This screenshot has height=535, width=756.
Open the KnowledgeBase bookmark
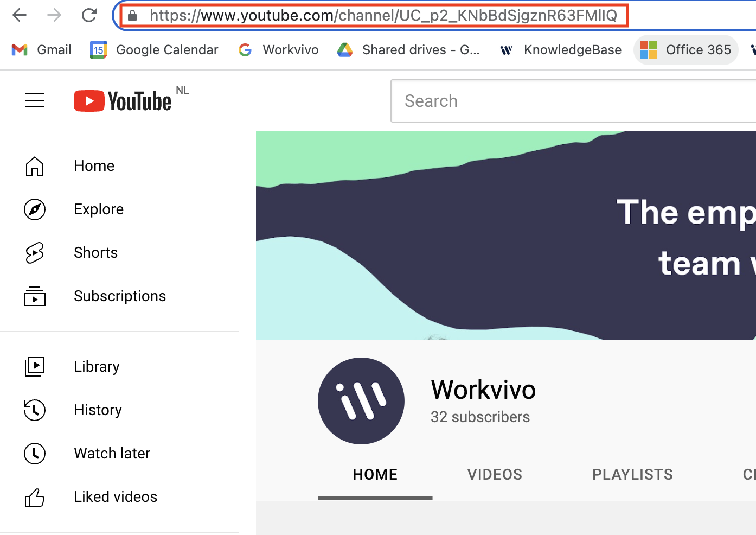(561, 50)
